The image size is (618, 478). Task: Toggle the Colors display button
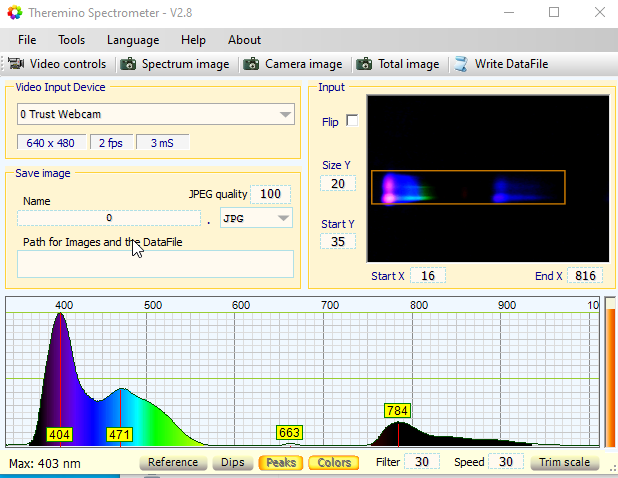click(334, 462)
